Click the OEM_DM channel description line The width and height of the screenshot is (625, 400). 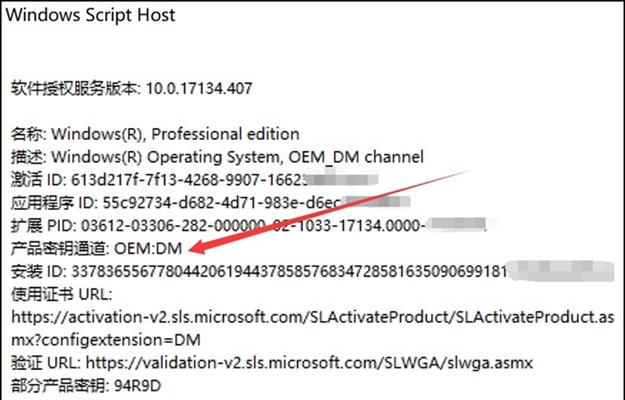pyautogui.click(x=217, y=157)
